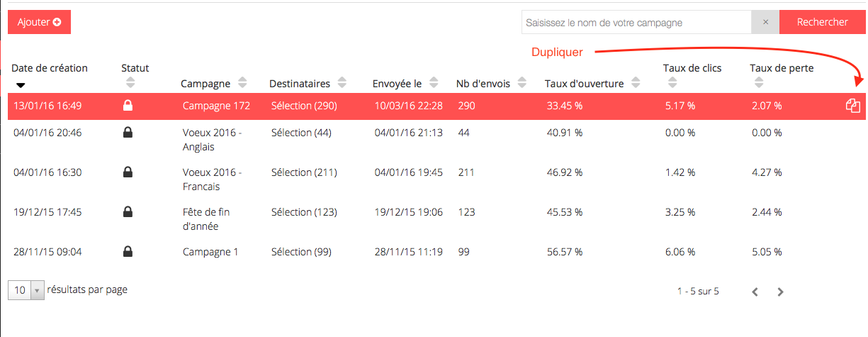868x337 pixels.
Task: Click lock icon of Voeux 2016 - Anglais
Action: click(128, 132)
